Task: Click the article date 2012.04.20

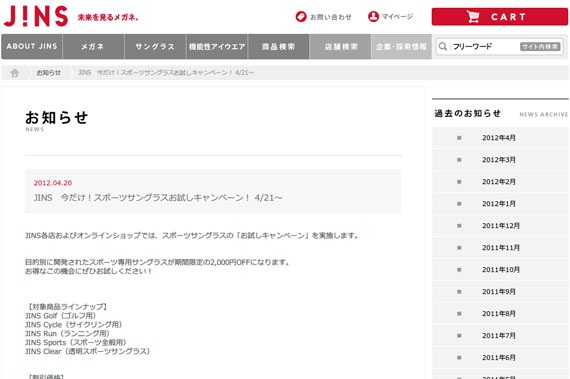Action: (x=53, y=183)
